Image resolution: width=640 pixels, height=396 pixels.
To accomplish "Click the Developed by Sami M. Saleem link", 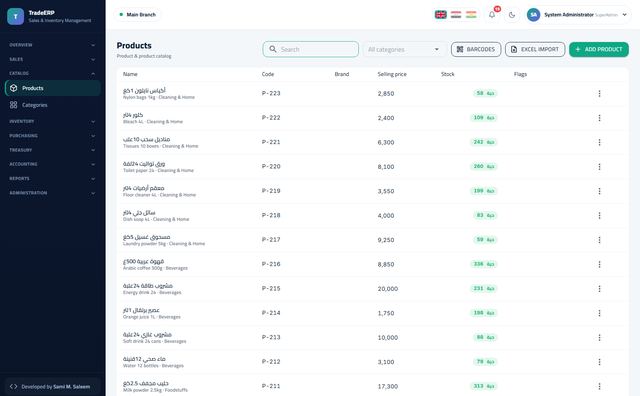I will click(x=53, y=387).
